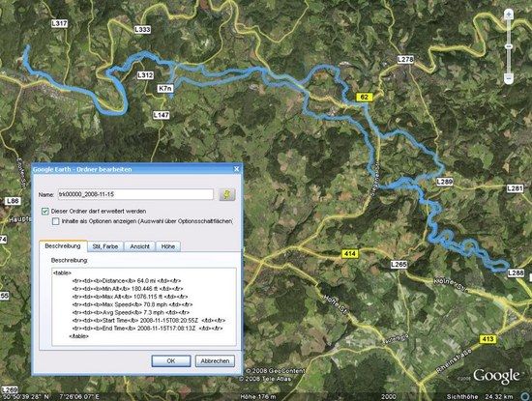Click the 'Max Speed 70.8 mph' line
Screen dimensions: 532x401
coord(133,304)
